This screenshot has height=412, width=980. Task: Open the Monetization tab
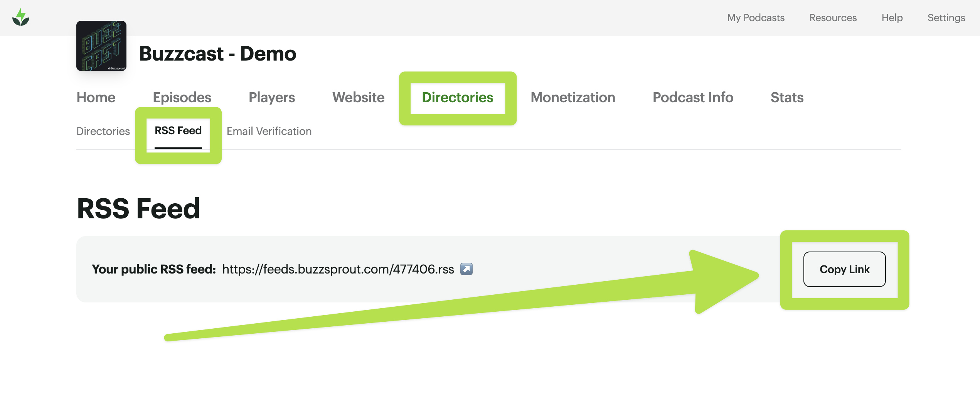(573, 97)
